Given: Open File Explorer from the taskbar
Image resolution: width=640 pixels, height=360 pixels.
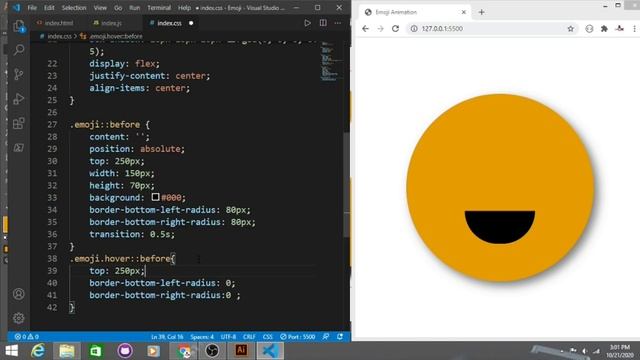Looking at the screenshot, I should click(x=67, y=351).
